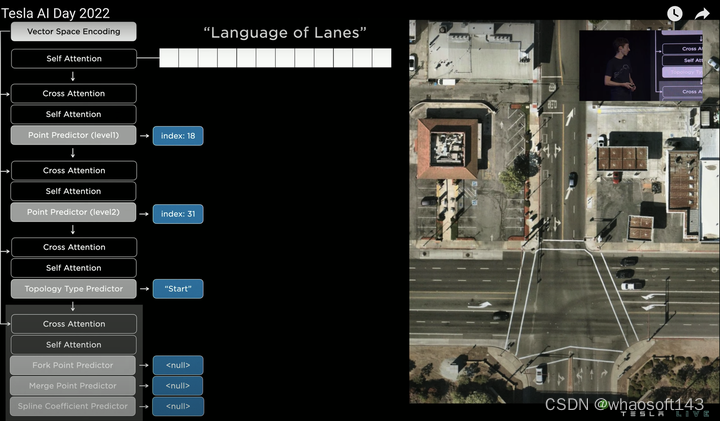Click the null output beside Fork Point Predictor
This screenshot has height=421, width=720.
coord(178,365)
